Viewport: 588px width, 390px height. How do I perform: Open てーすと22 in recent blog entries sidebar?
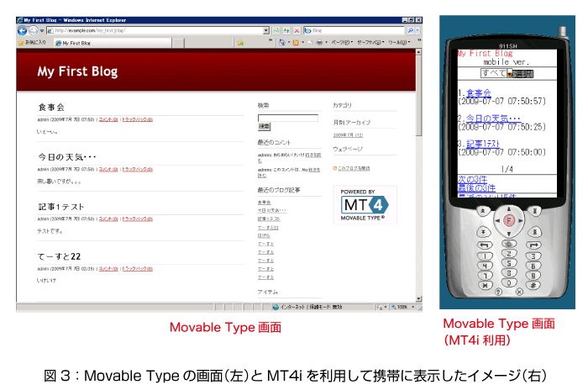pyautogui.click(x=268, y=228)
